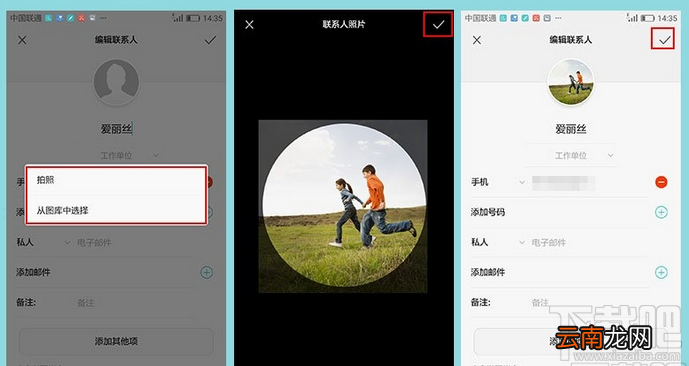The image size is (689, 366).
Task: Confirm contact photo with the checkmark in middle screen
Action: (x=438, y=25)
